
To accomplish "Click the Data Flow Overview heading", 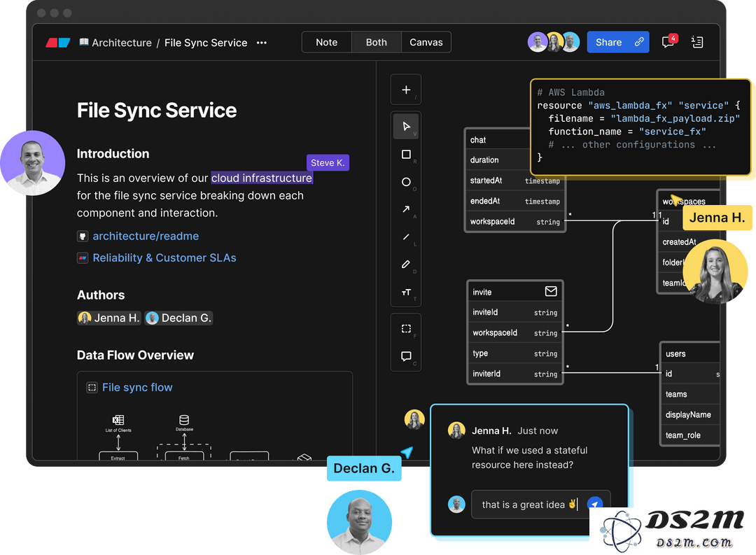I will click(136, 355).
